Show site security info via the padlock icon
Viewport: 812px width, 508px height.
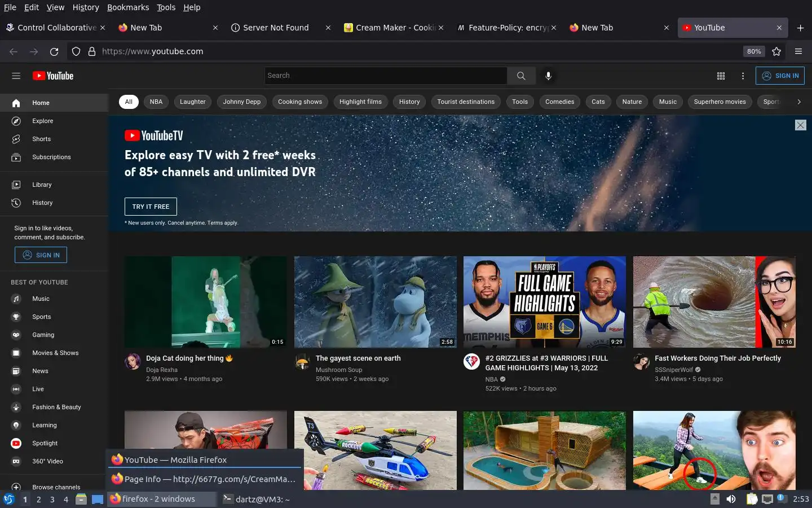coord(91,51)
